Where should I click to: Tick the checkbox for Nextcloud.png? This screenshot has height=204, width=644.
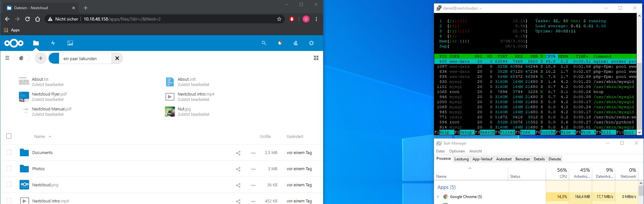pyautogui.click(x=9, y=184)
